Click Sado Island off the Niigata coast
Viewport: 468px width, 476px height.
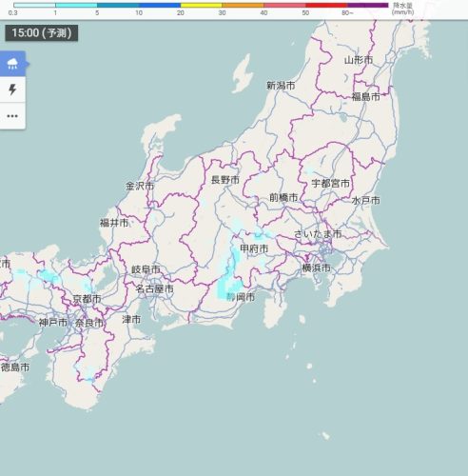tap(244, 73)
